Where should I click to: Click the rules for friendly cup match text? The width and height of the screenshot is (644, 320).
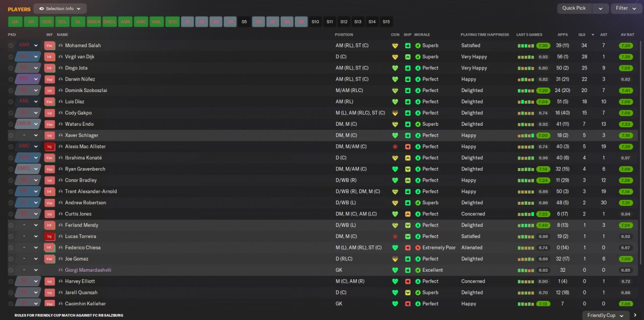69,315
